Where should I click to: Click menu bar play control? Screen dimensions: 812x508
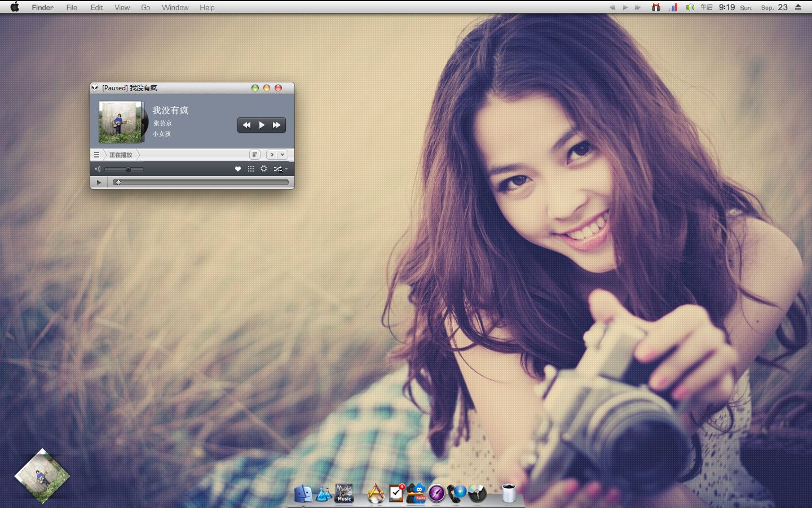pos(625,7)
